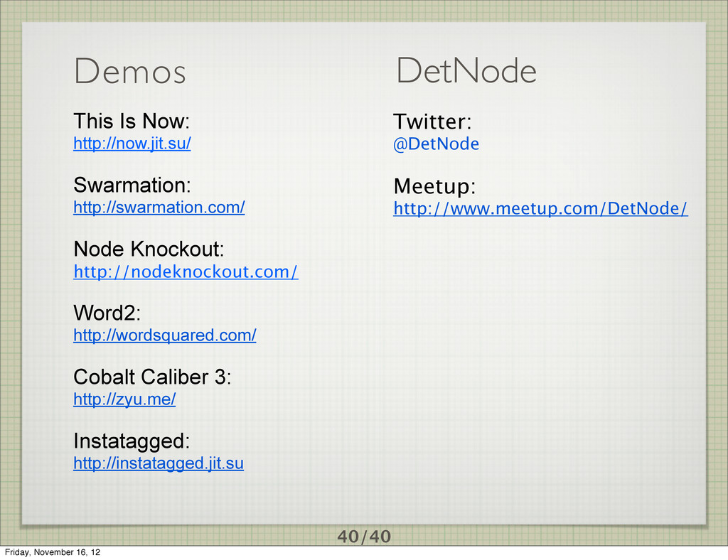The width and height of the screenshot is (728, 560).
Task: Click the 'Meetup:' label
Action: [x=434, y=186]
